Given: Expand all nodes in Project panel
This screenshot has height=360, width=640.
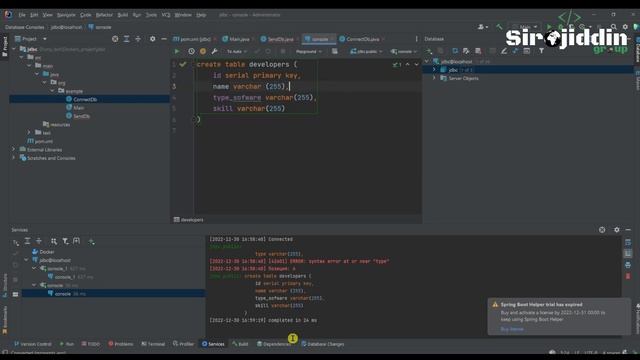Looking at the screenshot, I should [x=127, y=39].
